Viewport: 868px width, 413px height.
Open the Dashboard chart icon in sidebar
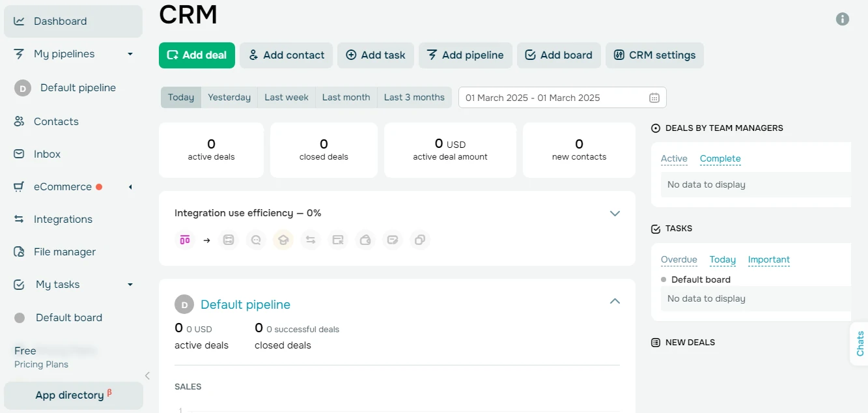coord(20,21)
